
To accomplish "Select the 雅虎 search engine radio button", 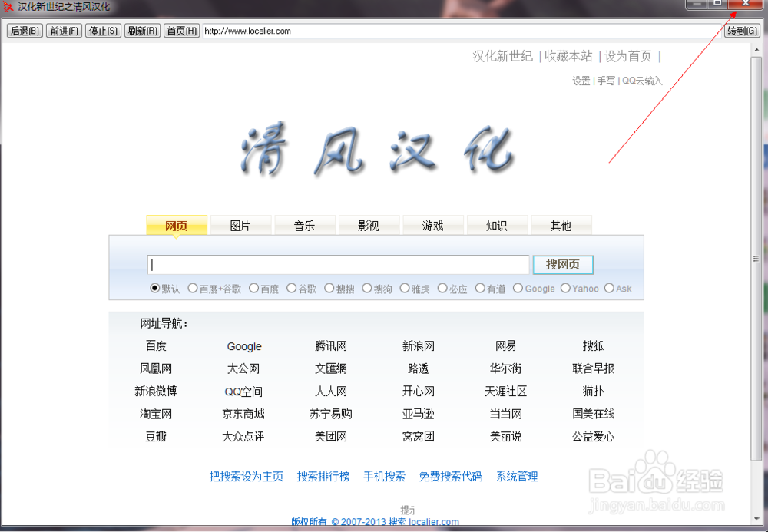I will [x=405, y=289].
